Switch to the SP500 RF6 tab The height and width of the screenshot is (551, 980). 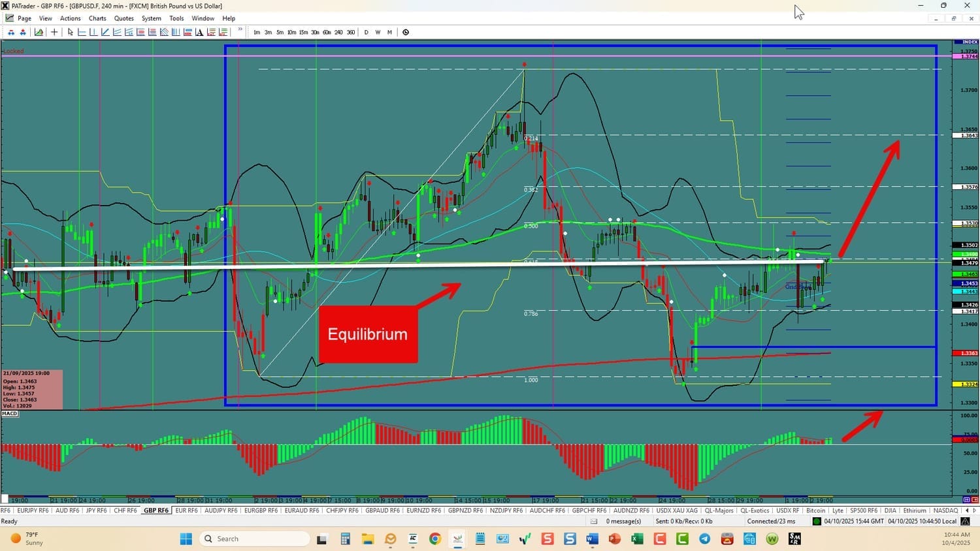point(864,511)
